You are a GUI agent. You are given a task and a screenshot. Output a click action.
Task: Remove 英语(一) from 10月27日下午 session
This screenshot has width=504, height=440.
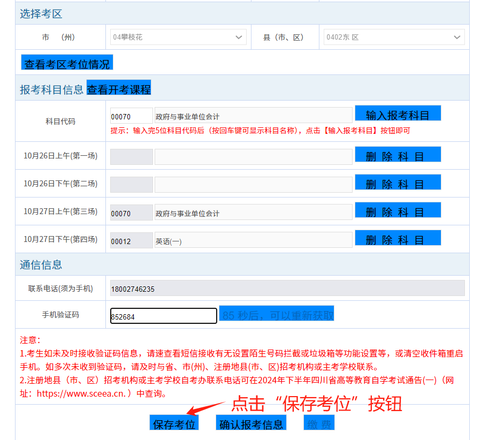[398, 238]
